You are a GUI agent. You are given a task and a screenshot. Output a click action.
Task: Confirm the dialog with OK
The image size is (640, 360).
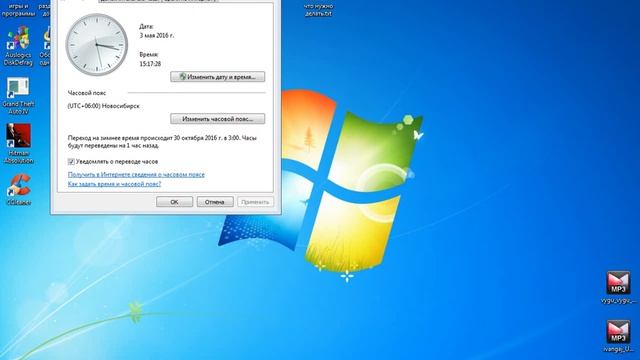pos(174,202)
